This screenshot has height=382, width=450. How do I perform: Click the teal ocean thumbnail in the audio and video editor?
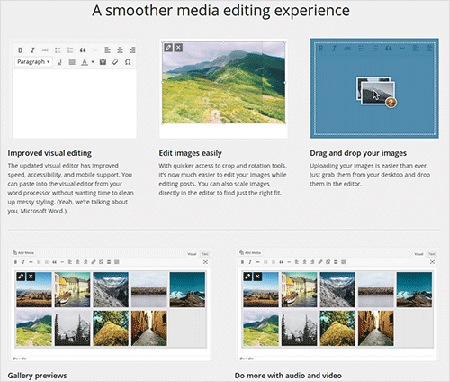click(414, 289)
